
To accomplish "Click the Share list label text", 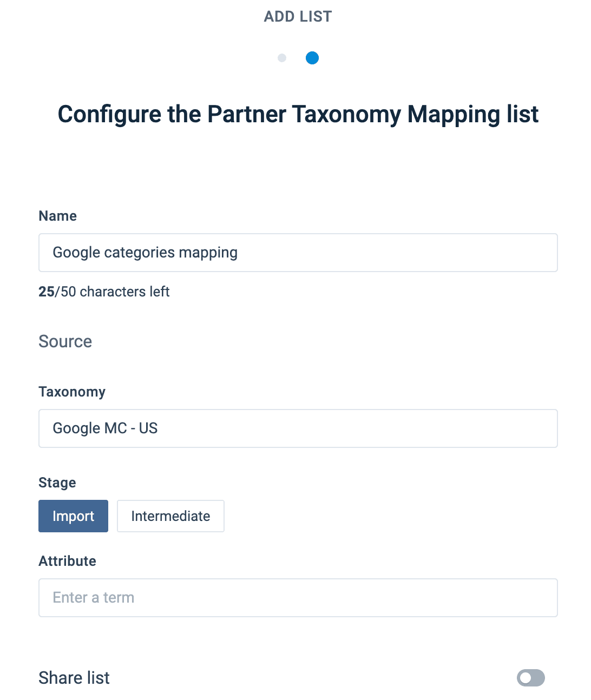I will coord(74,678).
